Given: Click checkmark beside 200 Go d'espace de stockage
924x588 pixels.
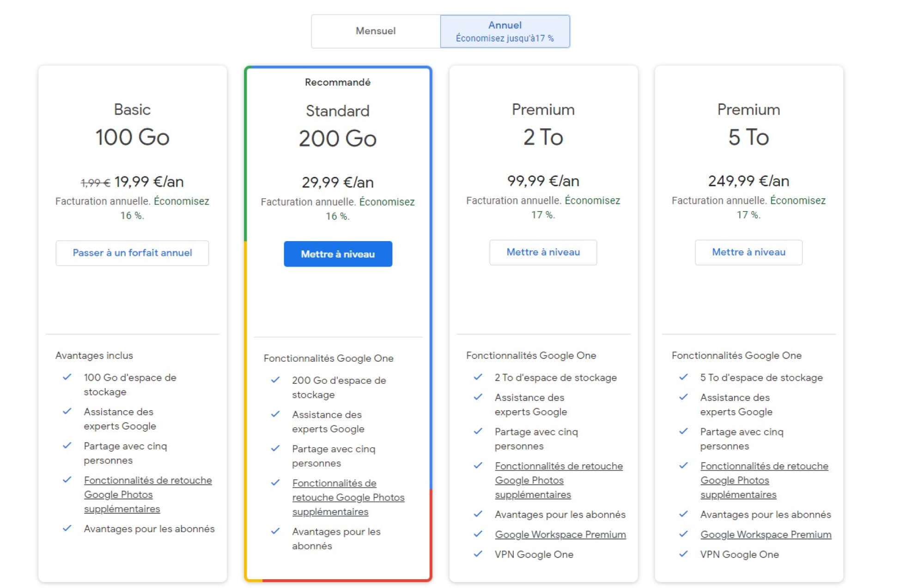Looking at the screenshot, I should pyautogui.click(x=275, y=380).
